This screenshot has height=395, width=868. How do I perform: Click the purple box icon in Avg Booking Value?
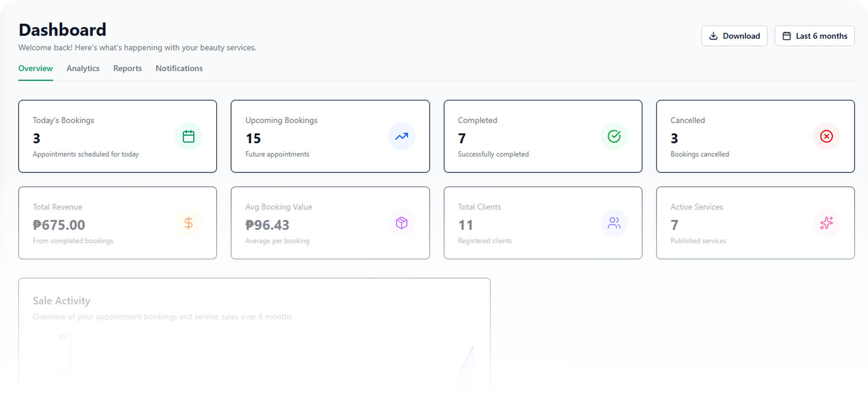click(x=401, y=223)
